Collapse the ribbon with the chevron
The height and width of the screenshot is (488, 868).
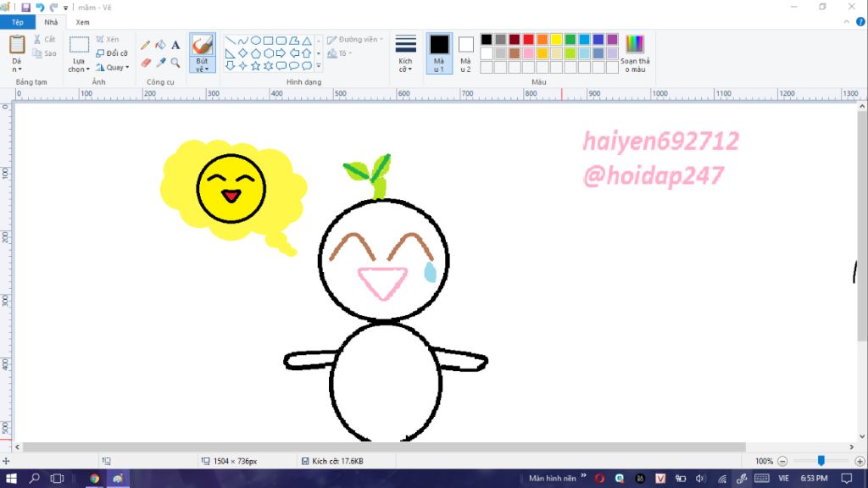(x=847, y=22)
